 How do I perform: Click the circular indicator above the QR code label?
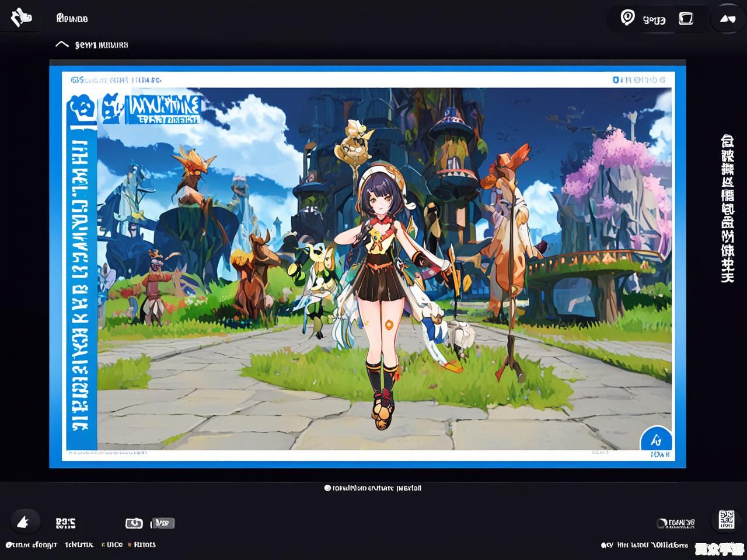[662, 523]
